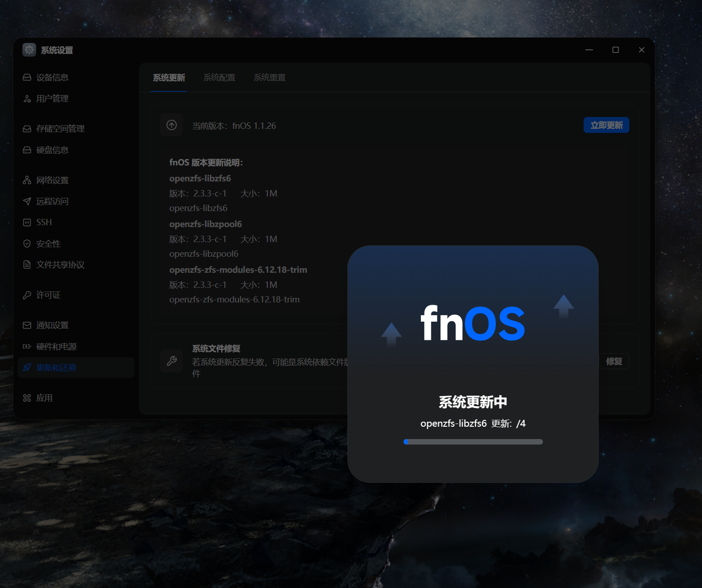Click the 设备信息 sidebar icon

[x=27, y=78]
